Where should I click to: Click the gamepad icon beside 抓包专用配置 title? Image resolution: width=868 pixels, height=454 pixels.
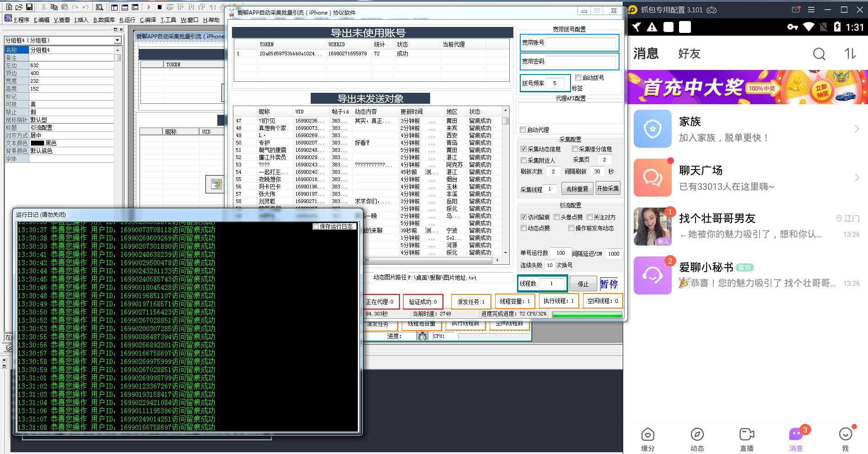pyautogui.click(x=712, y=10)
